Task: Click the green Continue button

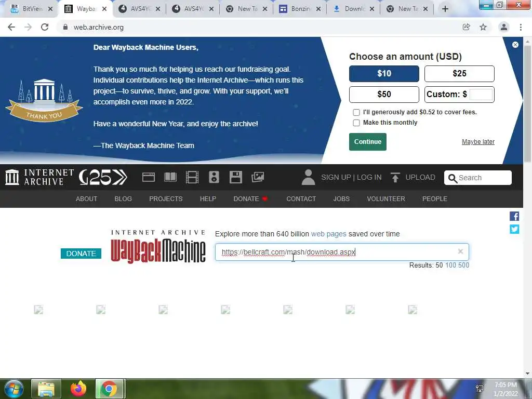Action: (x=368, y=142)
